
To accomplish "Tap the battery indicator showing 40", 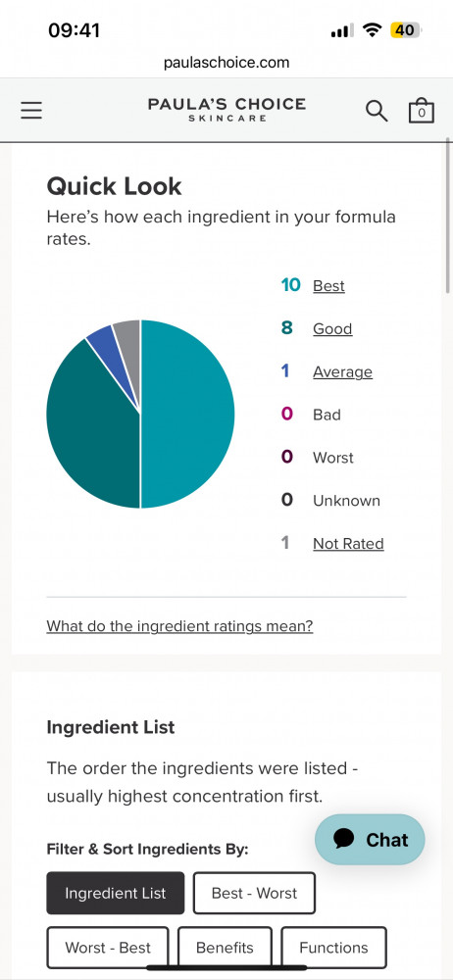I will click(x=406, y=30).
